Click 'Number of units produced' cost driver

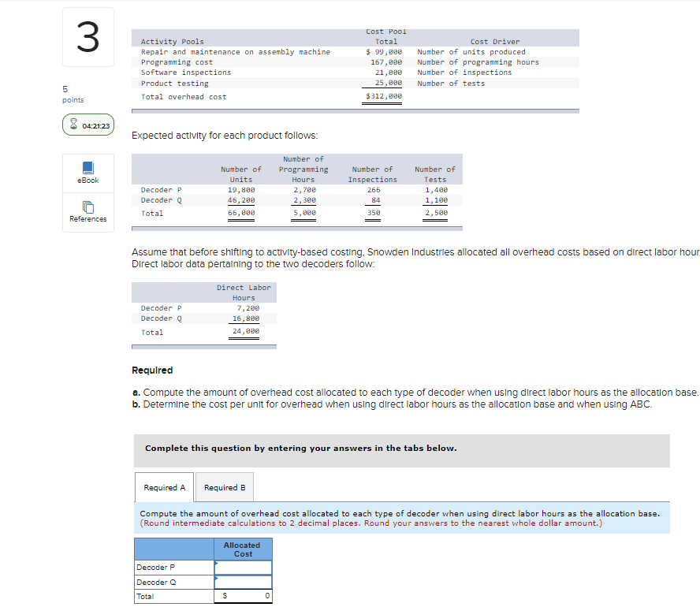tap(471, 52)
